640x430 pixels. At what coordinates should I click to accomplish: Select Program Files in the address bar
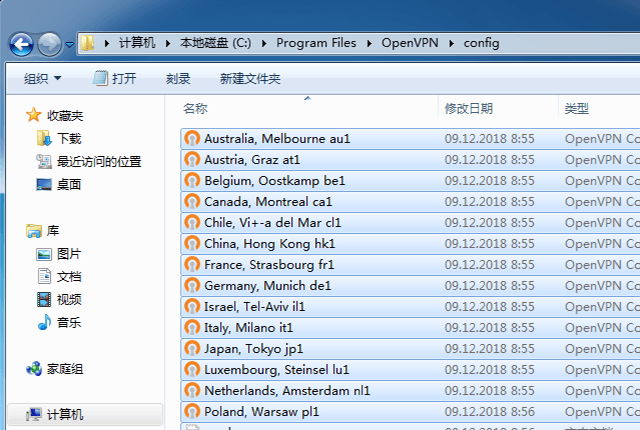[316, 43]
